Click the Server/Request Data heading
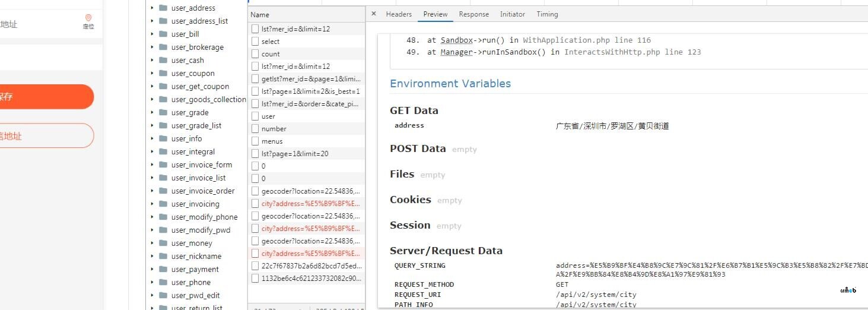 [x=446, y=251]
